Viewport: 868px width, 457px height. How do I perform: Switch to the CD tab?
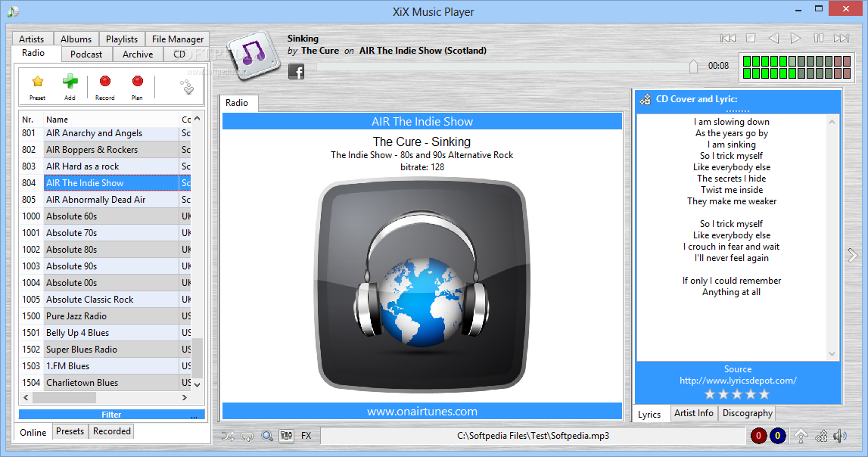[179, 54]
